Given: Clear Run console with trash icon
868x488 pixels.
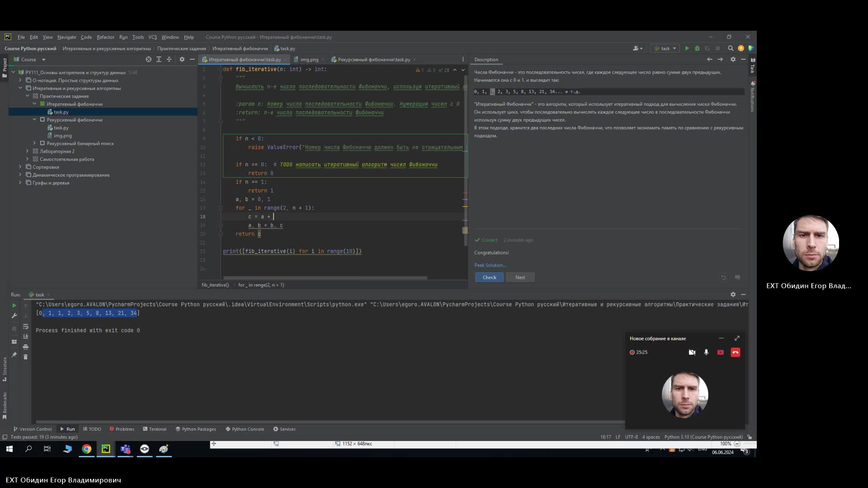Looking at the screenshot, I should coord(26,357).
